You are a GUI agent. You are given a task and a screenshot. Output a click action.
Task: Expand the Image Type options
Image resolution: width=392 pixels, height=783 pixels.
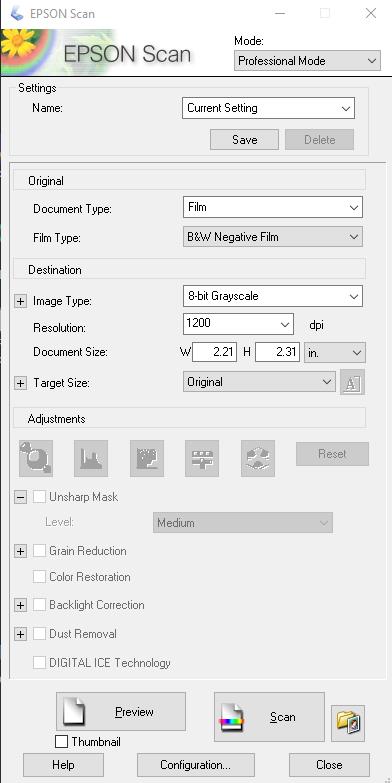click(20, 301)
